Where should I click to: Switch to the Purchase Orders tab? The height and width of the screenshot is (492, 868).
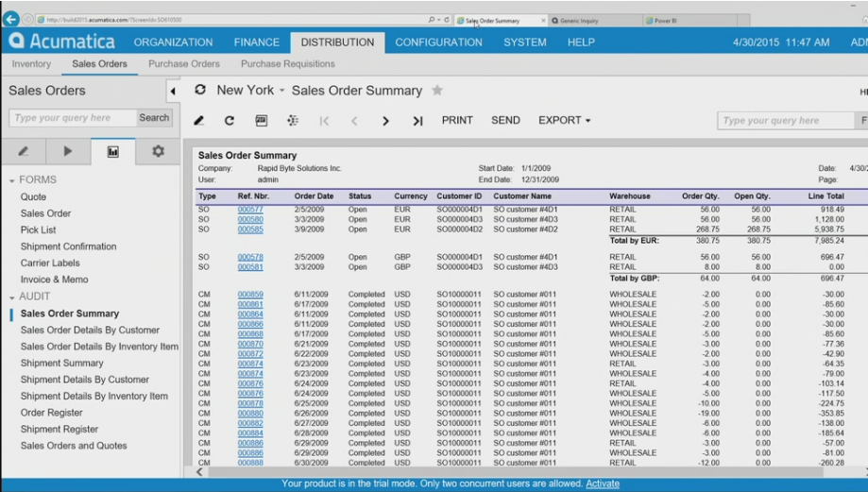coord(183,64)
